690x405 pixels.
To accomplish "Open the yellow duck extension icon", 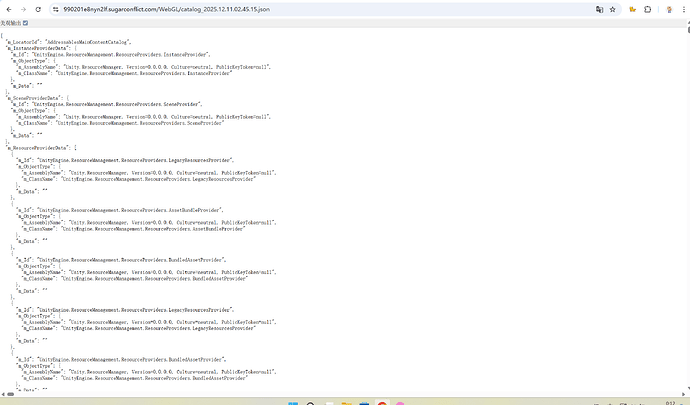I will (634, 8).
